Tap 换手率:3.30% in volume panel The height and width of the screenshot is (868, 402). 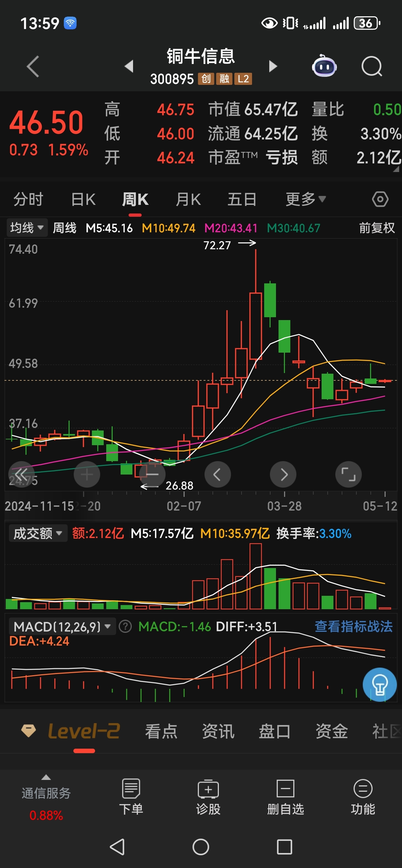(x=314, y=533)
